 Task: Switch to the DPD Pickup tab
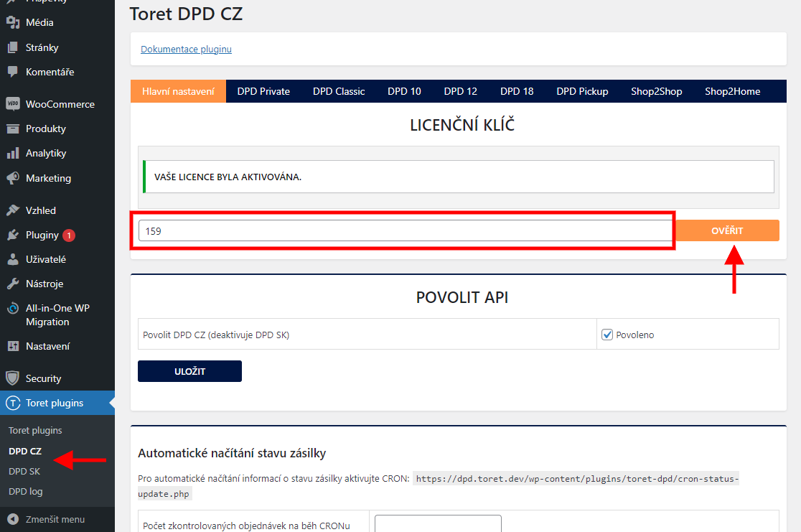[582, 91]
